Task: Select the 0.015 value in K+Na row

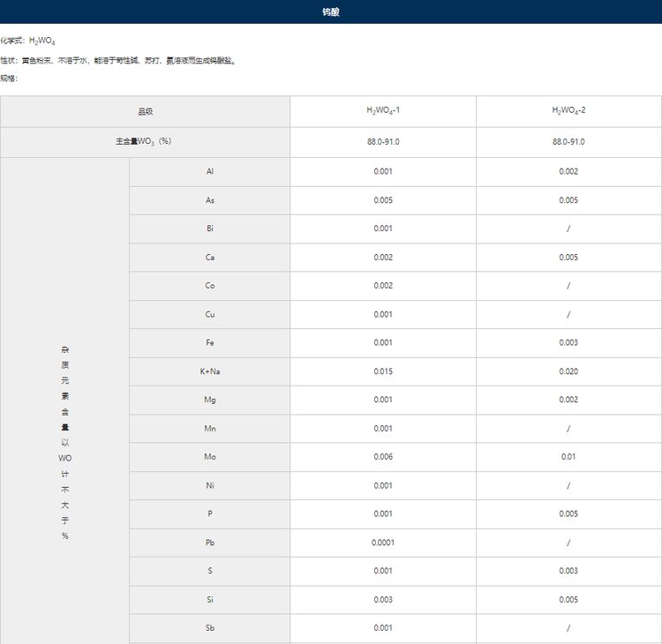Action: (x=383, y=371)
